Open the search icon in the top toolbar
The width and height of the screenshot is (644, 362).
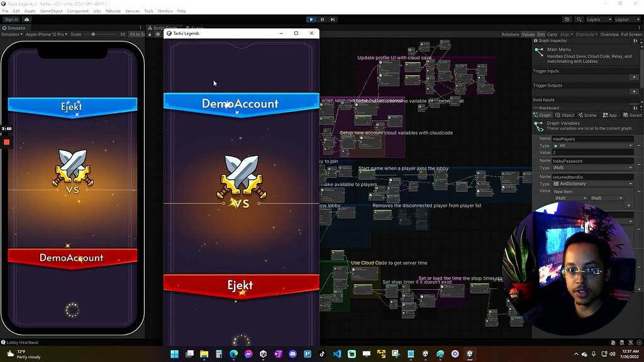tap(579, 20)
